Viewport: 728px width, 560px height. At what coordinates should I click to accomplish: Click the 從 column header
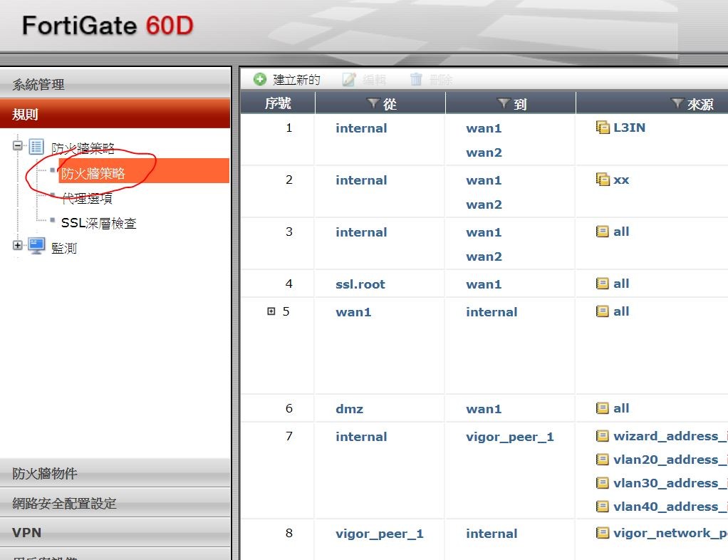pos(380,103)
